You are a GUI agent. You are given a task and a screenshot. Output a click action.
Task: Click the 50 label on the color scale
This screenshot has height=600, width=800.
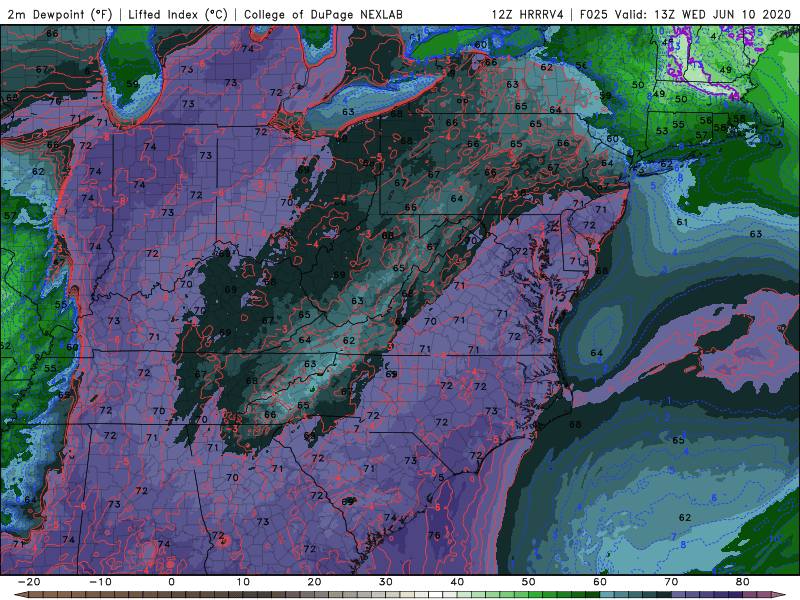point(529,582)
